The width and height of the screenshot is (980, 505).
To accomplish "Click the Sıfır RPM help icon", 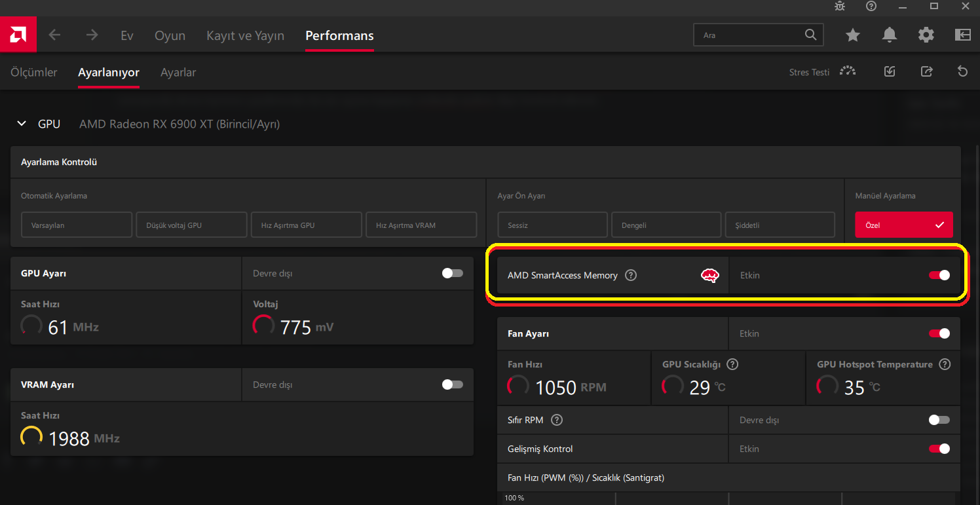I will pyautogui.click(x=557, y=420).
